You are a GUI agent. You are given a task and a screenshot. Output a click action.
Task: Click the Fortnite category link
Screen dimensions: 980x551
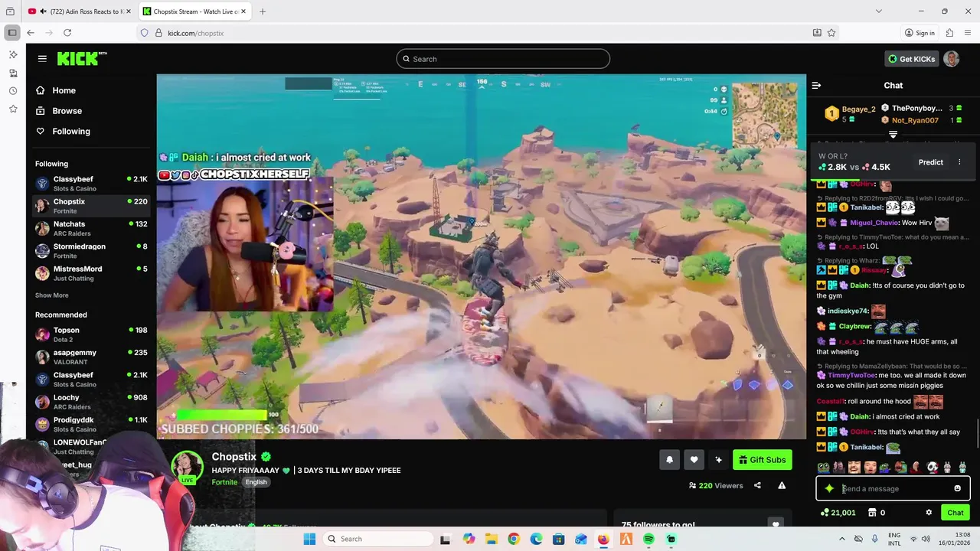tap(224, 482)
